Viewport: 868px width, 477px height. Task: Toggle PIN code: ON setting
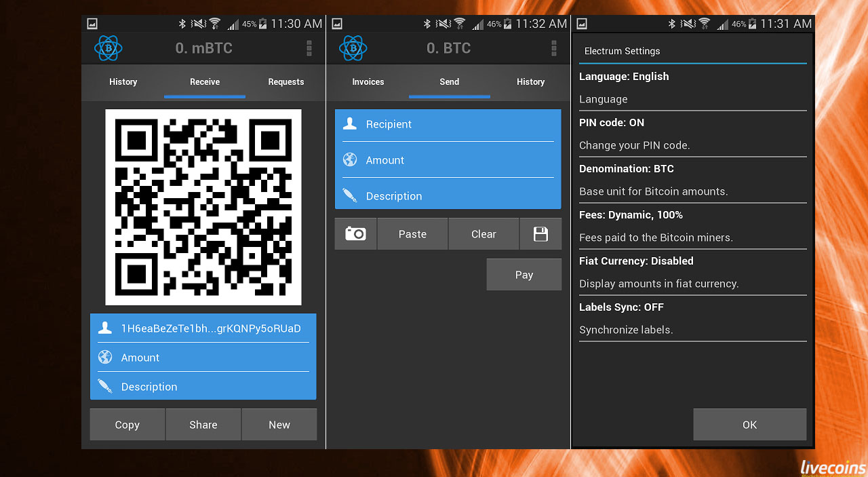click(x=693, y=134)
